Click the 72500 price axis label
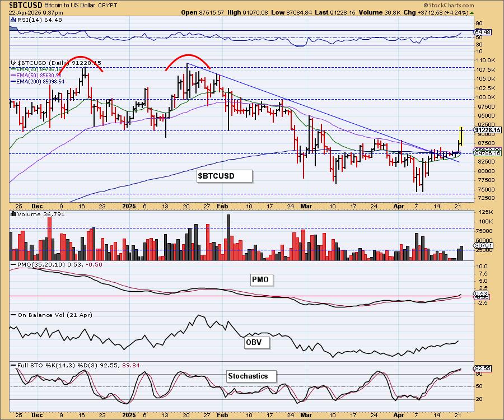Image resolution: width=504 pixels, height=420 pixels. [x=486, y=198]
